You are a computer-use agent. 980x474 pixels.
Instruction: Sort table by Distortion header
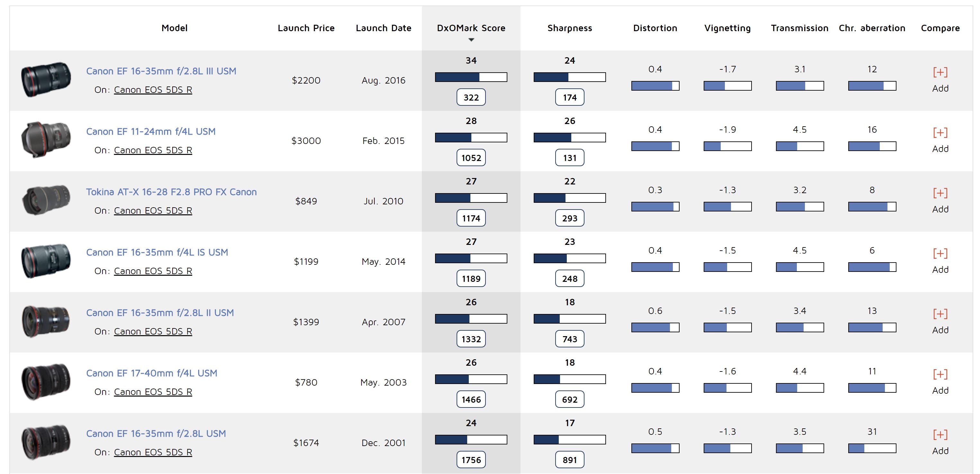(x=655, y=28)
